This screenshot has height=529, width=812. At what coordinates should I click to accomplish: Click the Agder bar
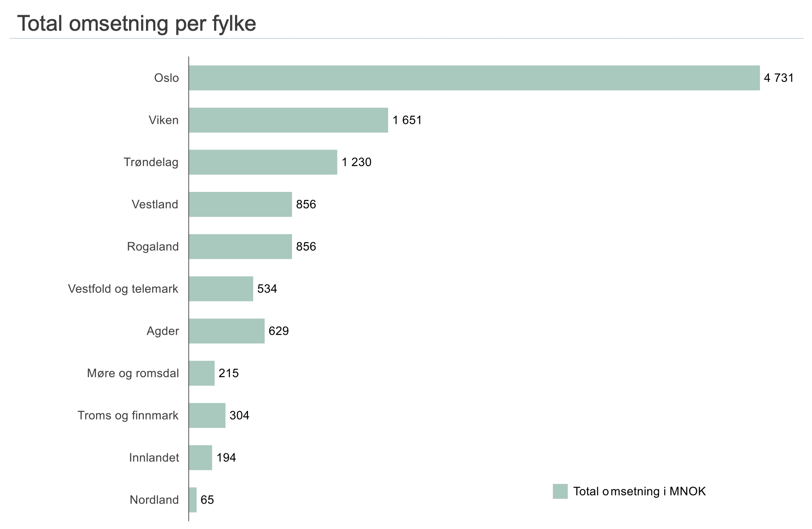pyautogui.click(x=227, y=331)
